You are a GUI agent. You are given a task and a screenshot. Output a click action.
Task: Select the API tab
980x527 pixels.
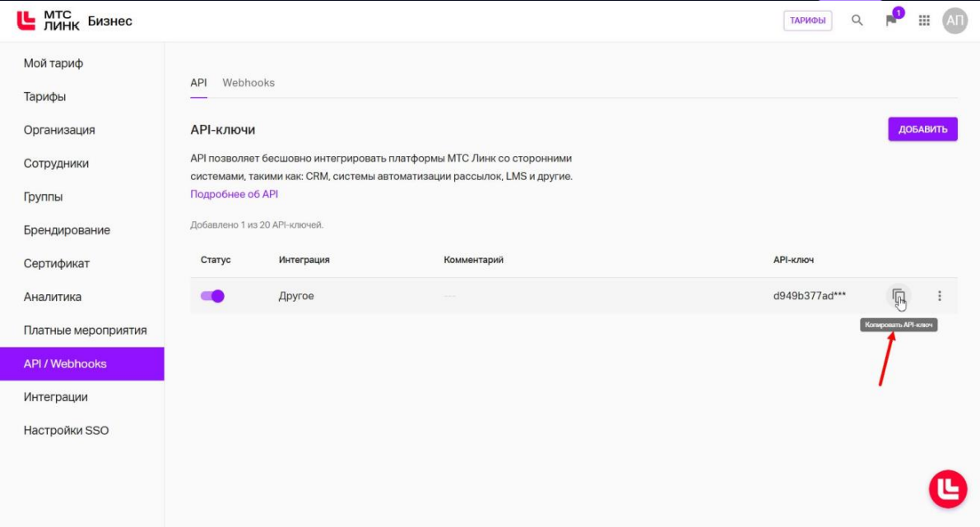click(198, 83)
